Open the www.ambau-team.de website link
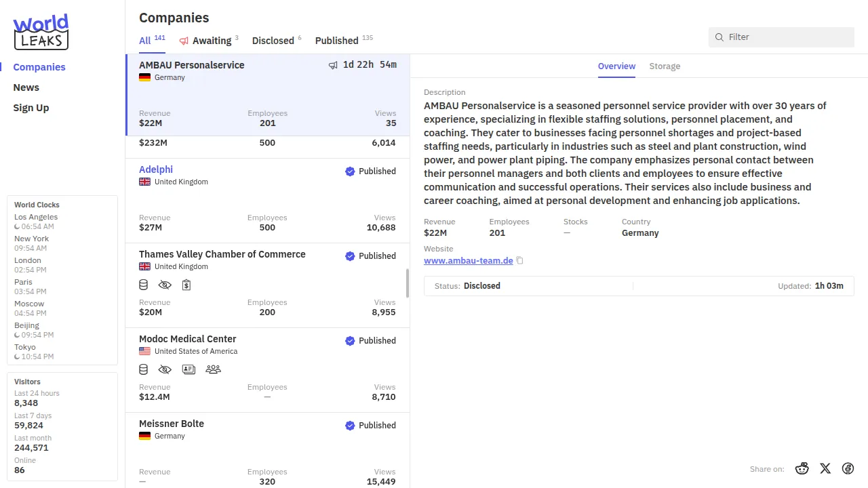Image resolution: width=868 pixels, height=488 pixels. 468,261
